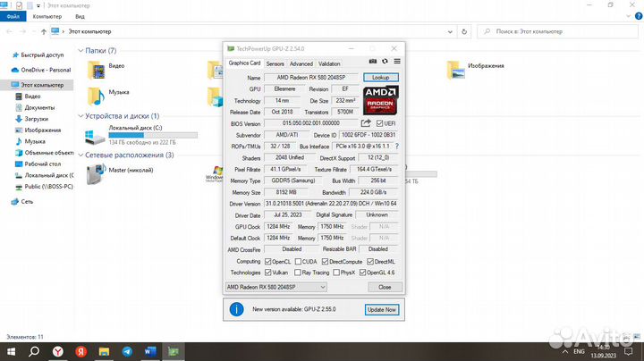
Task: Select Загрузки in the navigation pane
Action: [x=37, y=118]
